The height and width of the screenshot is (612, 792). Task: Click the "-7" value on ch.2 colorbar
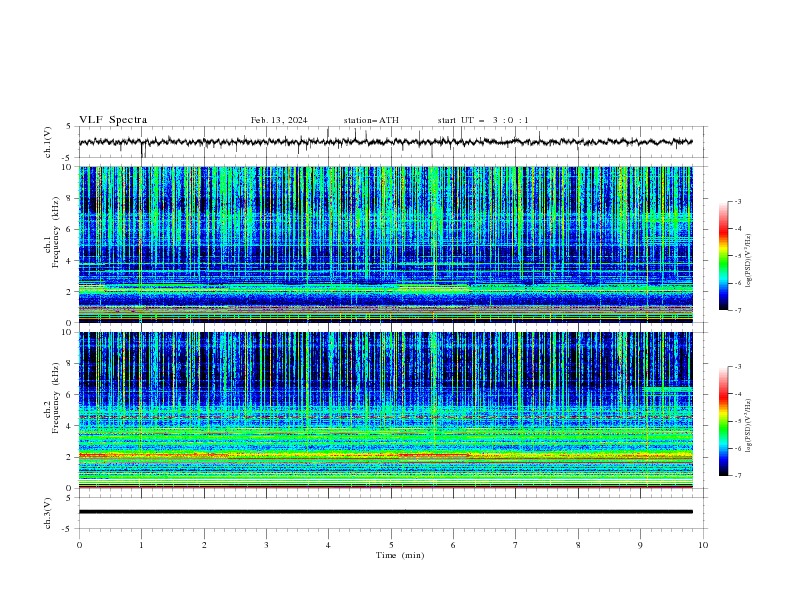[737, 475]
